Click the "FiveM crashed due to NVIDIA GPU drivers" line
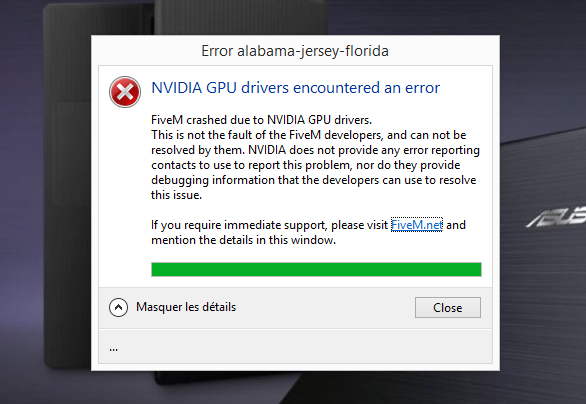Screen dimensions: 586x404 tap(261, 120)
